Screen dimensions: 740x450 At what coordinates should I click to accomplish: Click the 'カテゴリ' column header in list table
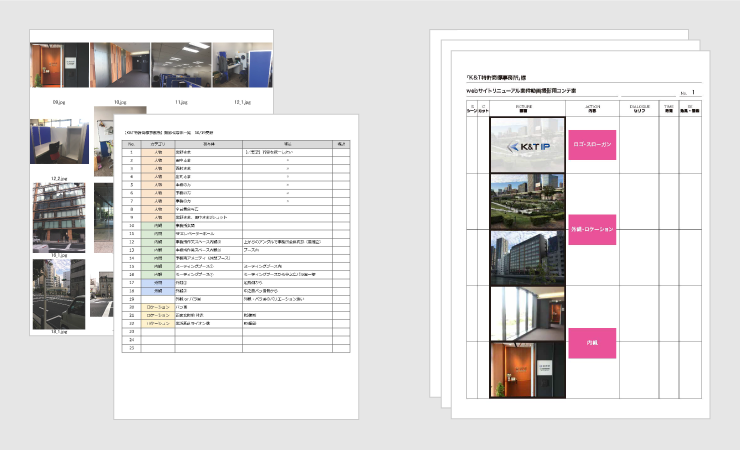(x=158, y=144)
